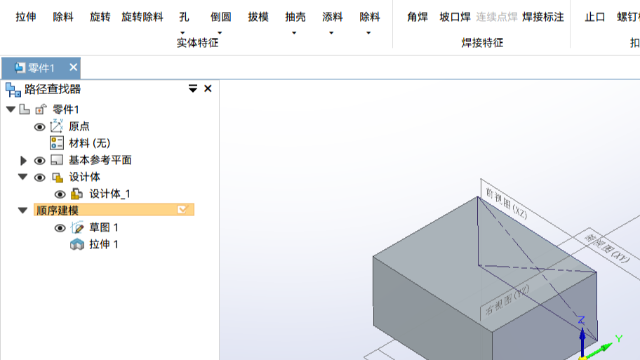The image size is (640, 360).
Task: Click the 设计体 folder icon
Action: pyautogui.click(x=57, y=177)
